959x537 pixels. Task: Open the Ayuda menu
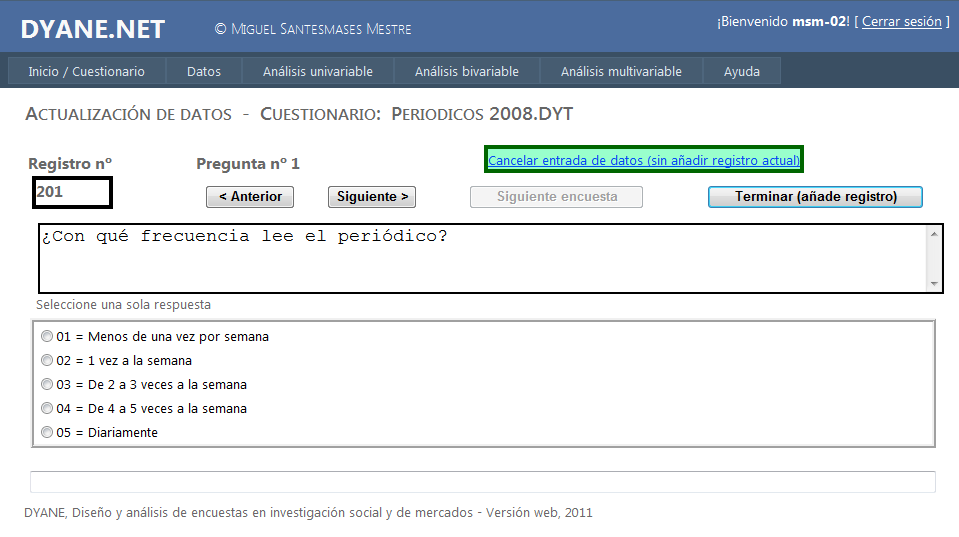pos(742,71)
